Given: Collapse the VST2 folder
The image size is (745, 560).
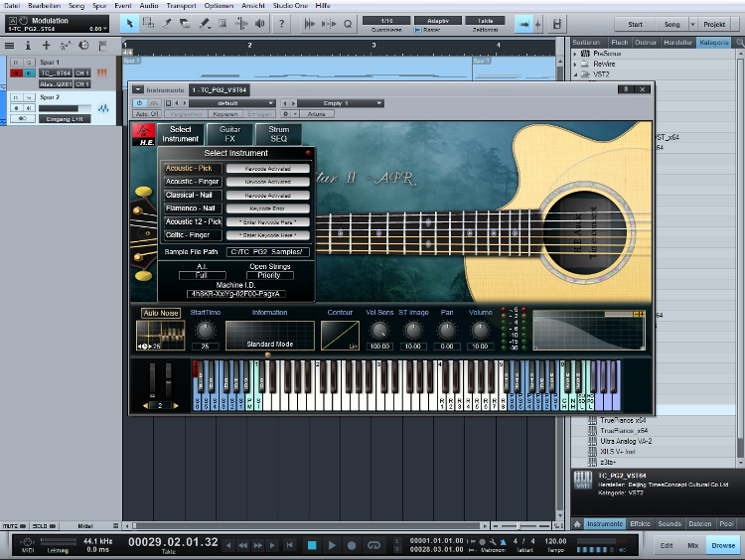Looking at the screenshot, I should (x=575, y=74).
